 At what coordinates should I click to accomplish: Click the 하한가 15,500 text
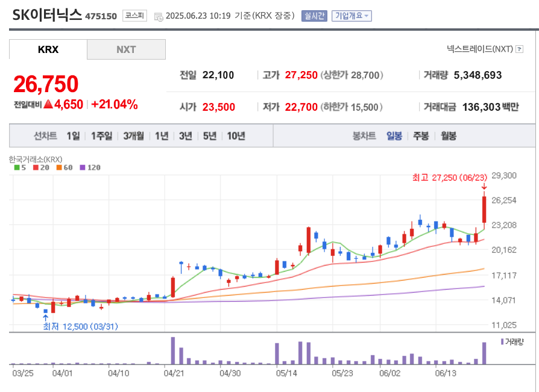pyautogui.click(x=351, y=107)
